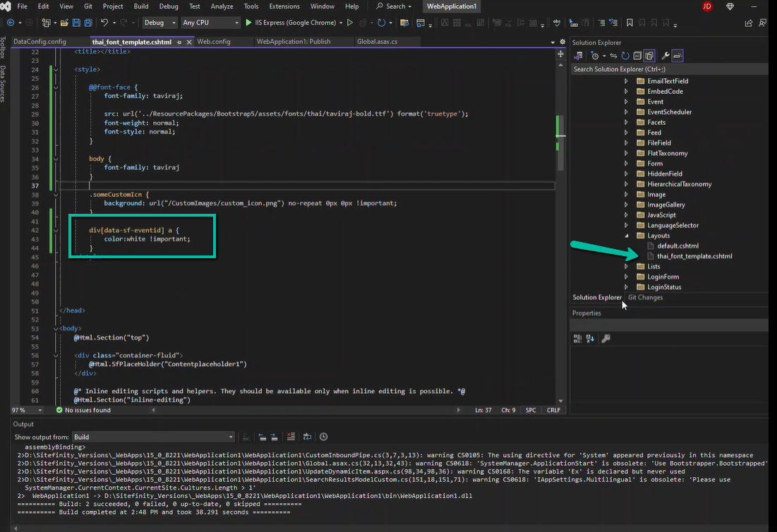This screenshot has height=532, width=777.
Task: Click the Live Share icon in the title bar
Action: click(x=748, y=23)
